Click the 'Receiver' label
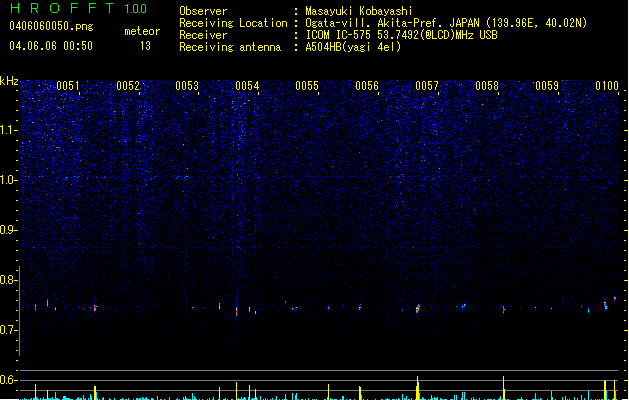Image resolution: width=629 pixels, height=400 pixels. pyautogui.click(x=203, y=35)
